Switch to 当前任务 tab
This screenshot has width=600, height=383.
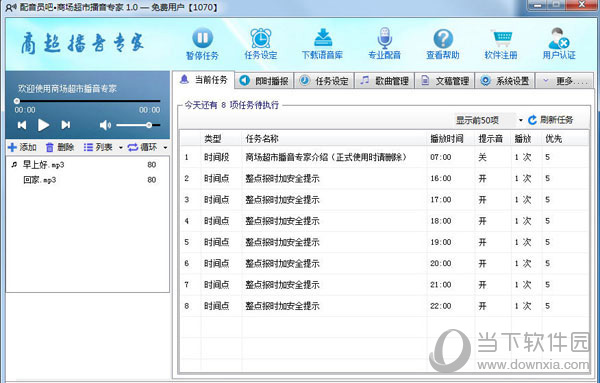(x=204, y=80)
